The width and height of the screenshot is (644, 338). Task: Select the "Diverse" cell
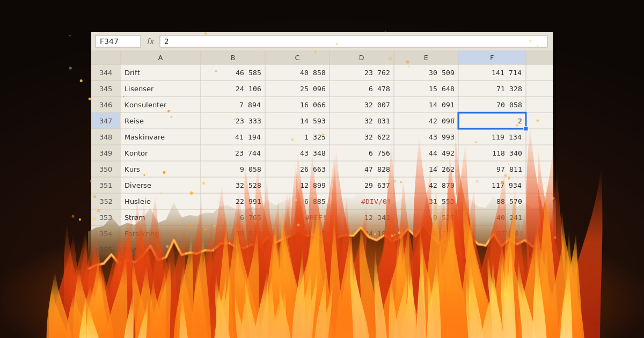pos(160,186)
